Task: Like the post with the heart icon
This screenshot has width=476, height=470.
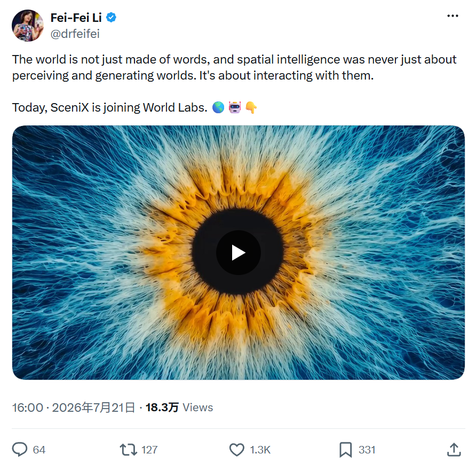Action: pyautogui.click(x=236, y=450)
